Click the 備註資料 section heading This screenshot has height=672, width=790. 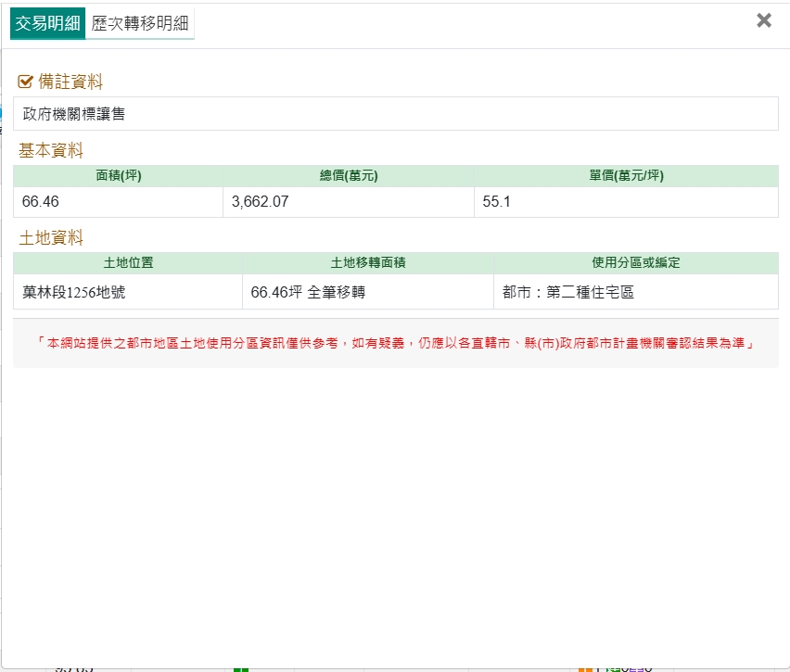(70, 82)
